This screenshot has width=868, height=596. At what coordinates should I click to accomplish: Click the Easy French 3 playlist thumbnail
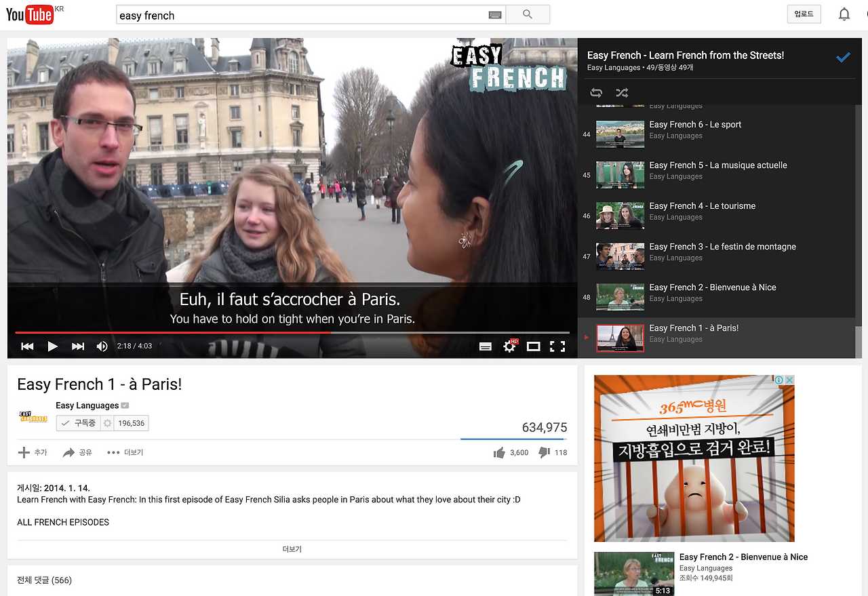click(x=620, y=256)
